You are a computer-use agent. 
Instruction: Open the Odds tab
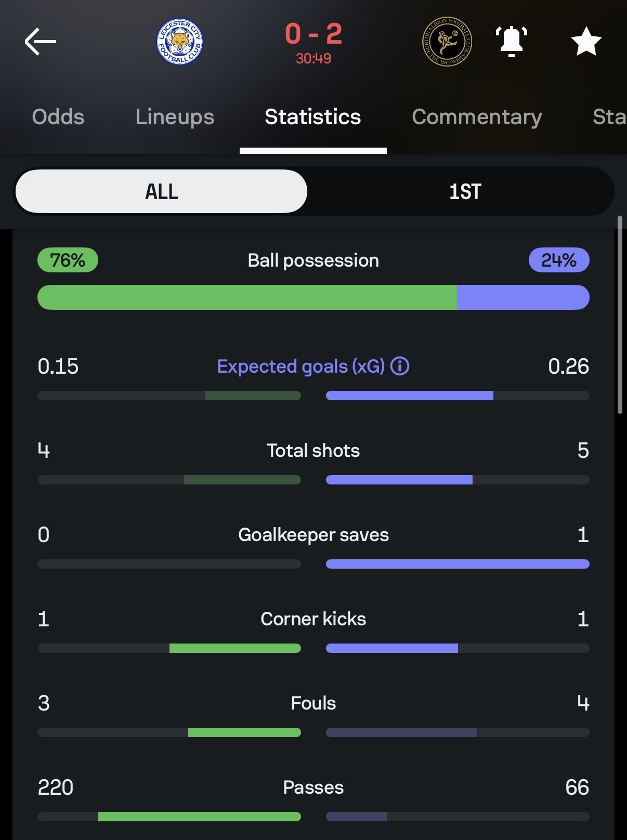coord(58,117)
